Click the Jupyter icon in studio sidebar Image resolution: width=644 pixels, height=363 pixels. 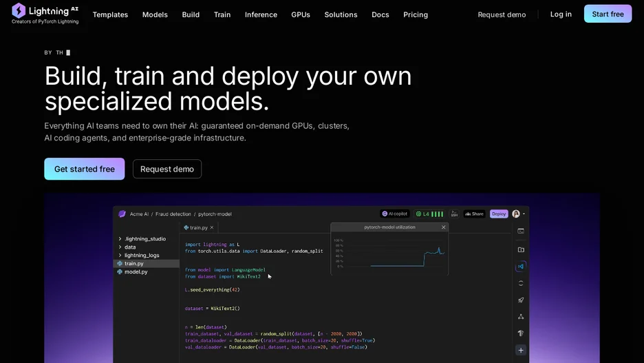521,283
